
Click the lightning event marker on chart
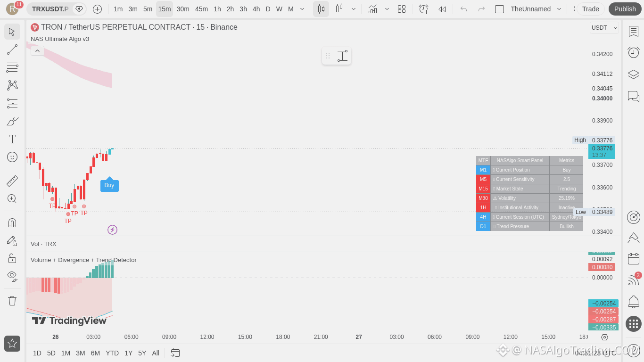pyautogui.click(x=112, y=230)
